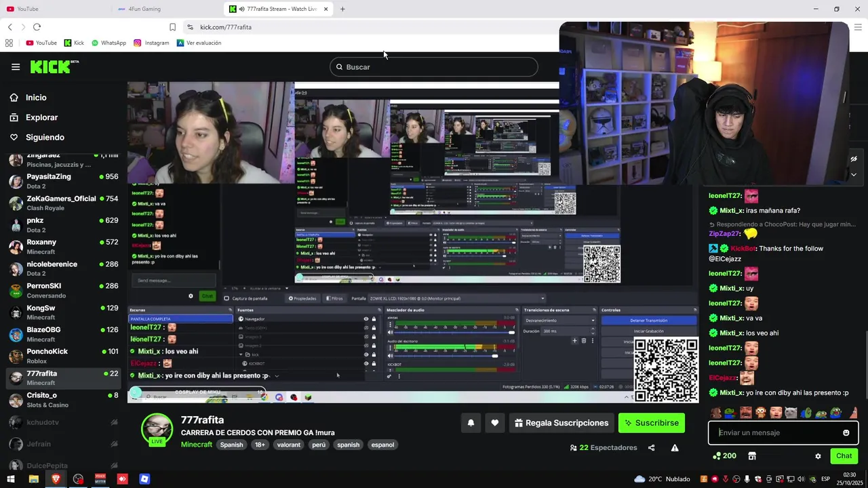868x488 pixels.
Task: Open the WhatsApp bookmark
Action: [108, 43]
